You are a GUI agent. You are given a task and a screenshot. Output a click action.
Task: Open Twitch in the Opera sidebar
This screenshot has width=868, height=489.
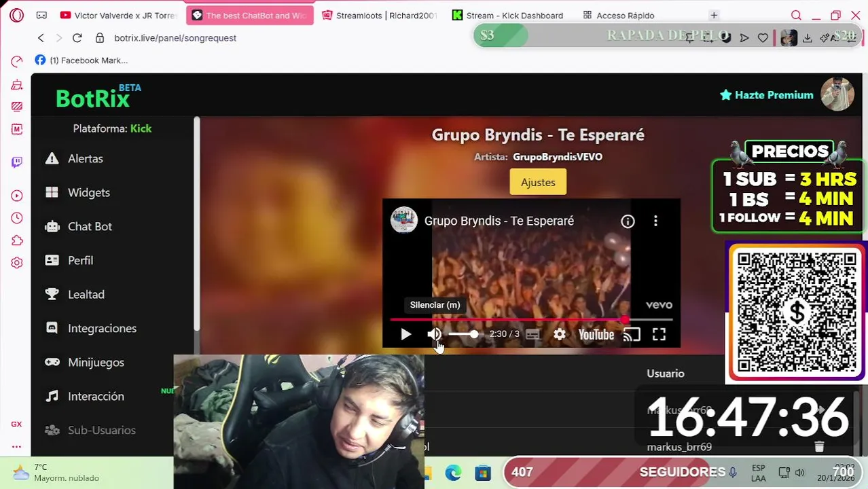point(17,162)
